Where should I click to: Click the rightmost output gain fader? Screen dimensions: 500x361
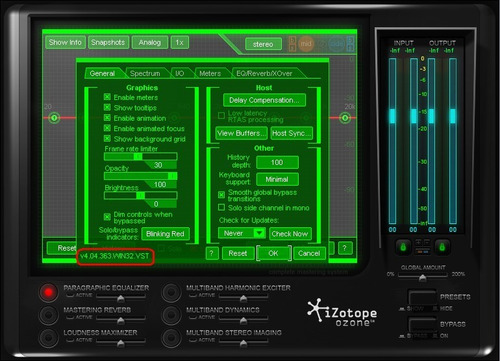click(x=453, y=116)
